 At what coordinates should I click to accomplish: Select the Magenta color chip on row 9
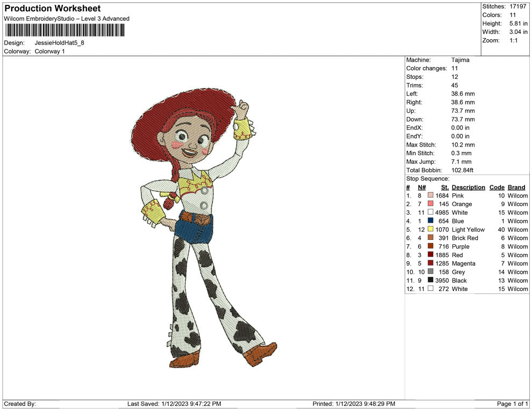pos(430,263)
